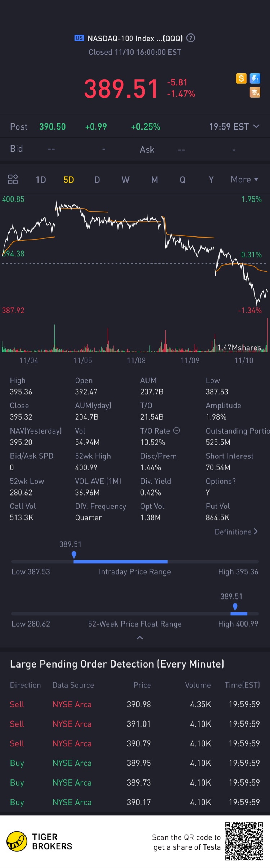The height and width of the screenshot is (868, 270).
Task: Tap the orange stack badge icon
Action: [255, 92]
